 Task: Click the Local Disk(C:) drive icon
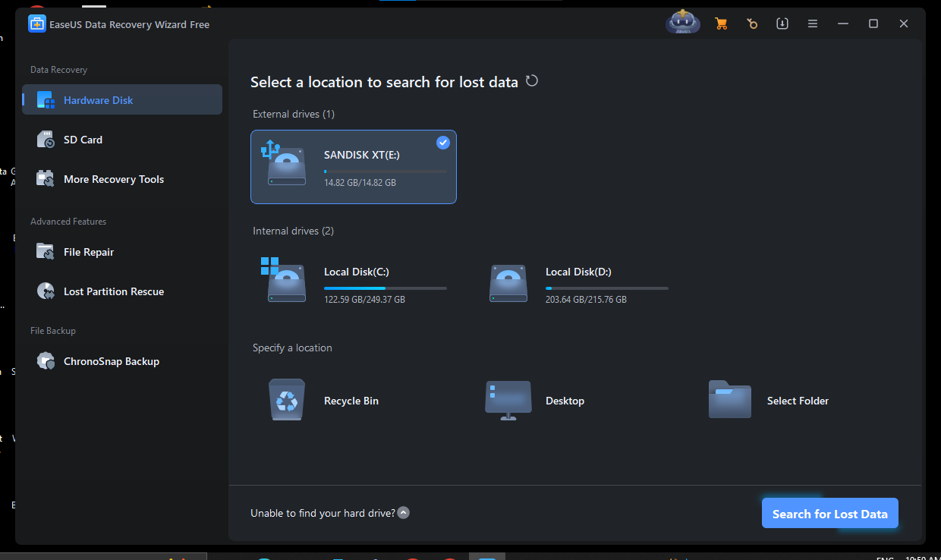tap(284, 280)
